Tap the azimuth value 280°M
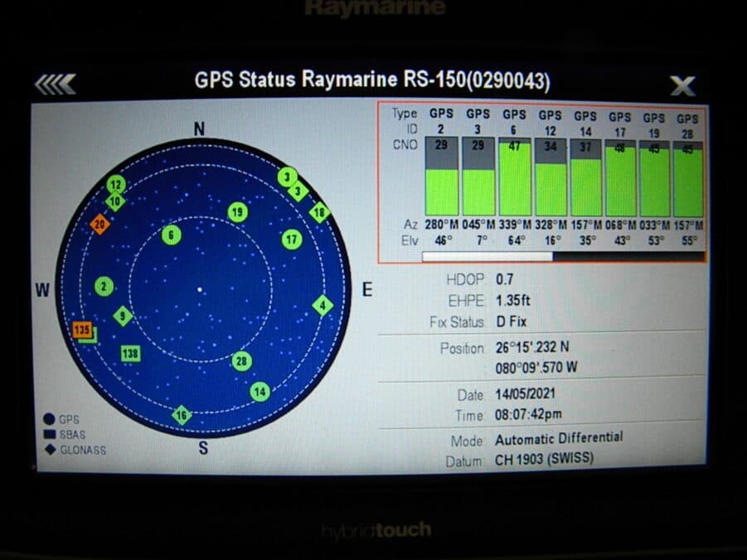The image size is (747, 560). (x=442, y=224)
